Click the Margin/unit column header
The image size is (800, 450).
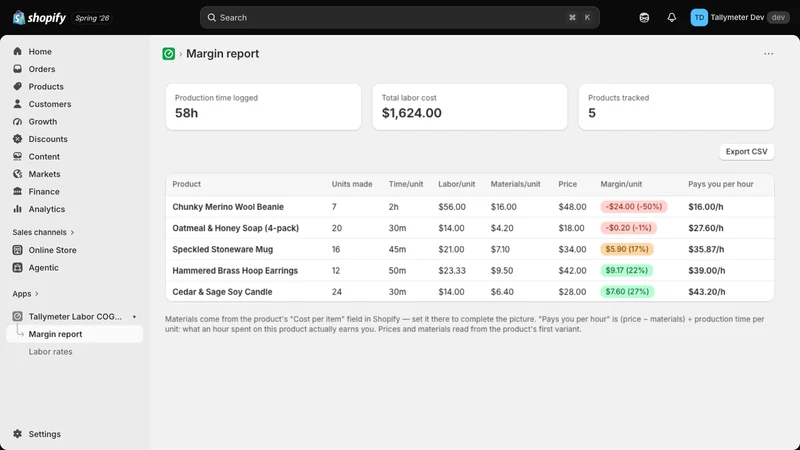tap(621, 184)
